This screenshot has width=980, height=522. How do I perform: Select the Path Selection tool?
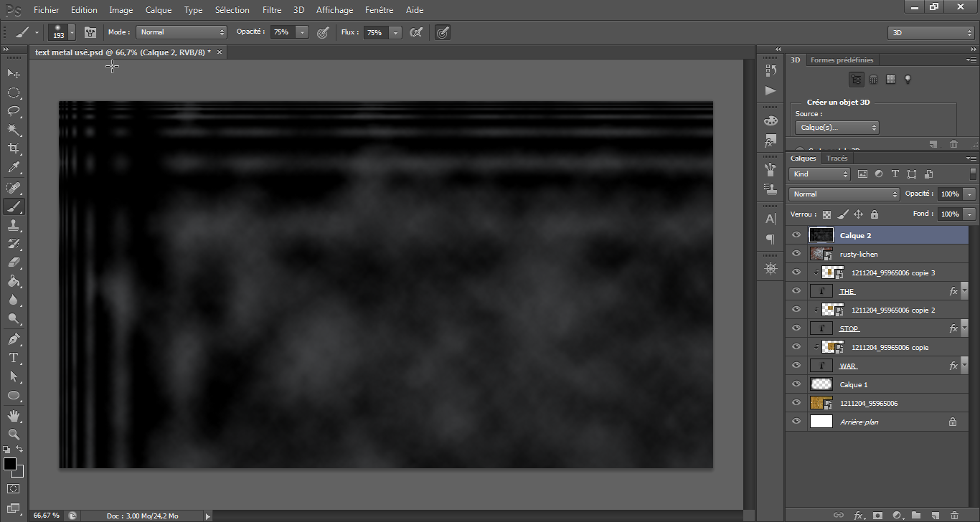click(14, 376)
